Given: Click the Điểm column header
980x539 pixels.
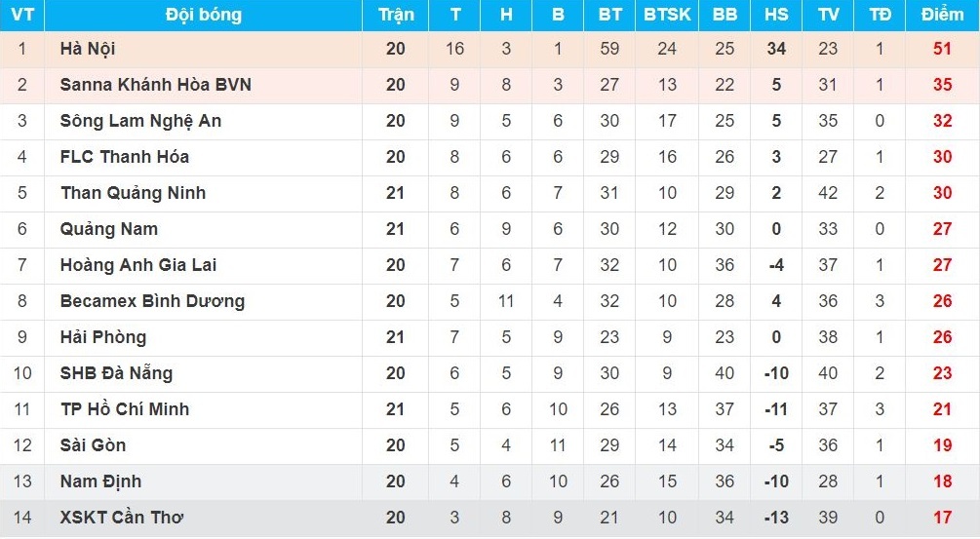Looking at the screenshot, I should (x=941, y=15).
